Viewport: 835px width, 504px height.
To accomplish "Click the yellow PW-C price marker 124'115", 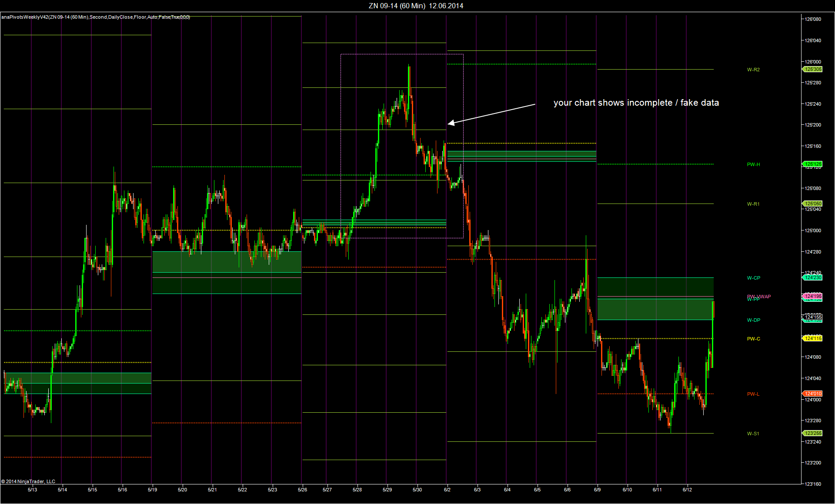I will [x=812, y=339].
